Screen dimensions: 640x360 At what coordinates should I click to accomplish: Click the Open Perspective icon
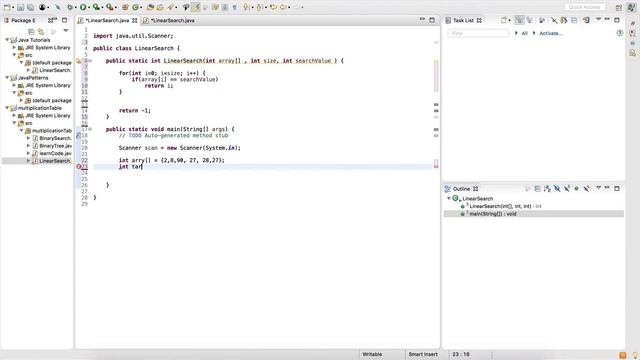(619, 7)
